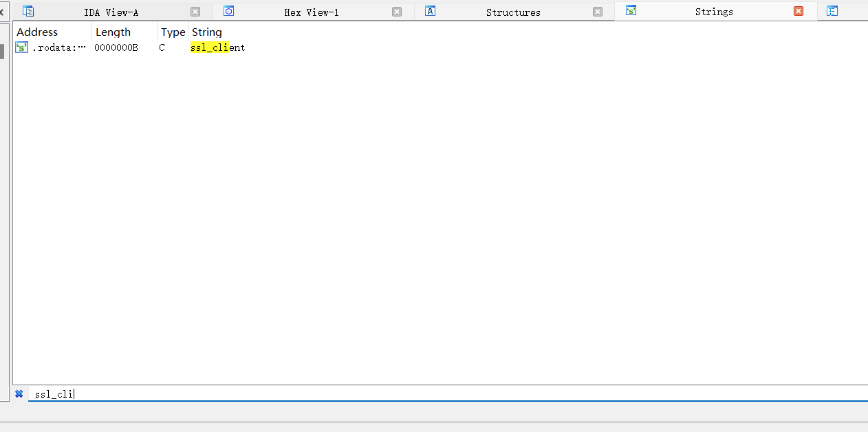
Task: Close the Structures tab
Action: pos(598,12)
